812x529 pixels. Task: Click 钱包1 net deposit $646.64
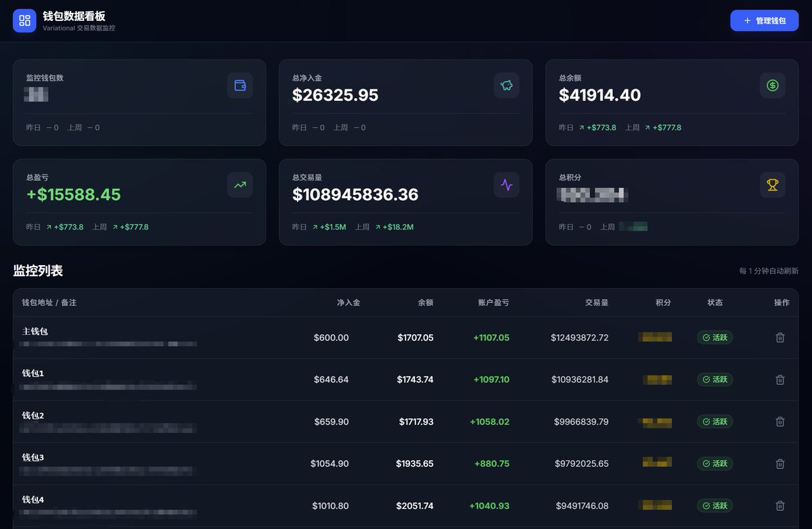(x=331, y=379)
